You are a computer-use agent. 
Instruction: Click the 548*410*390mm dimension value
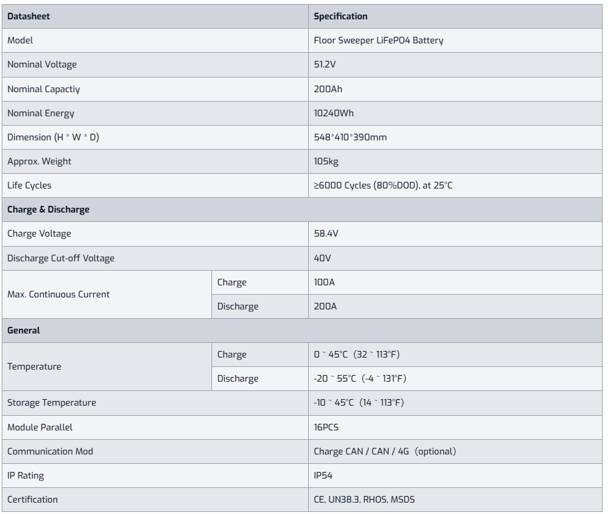click(350, 137)
